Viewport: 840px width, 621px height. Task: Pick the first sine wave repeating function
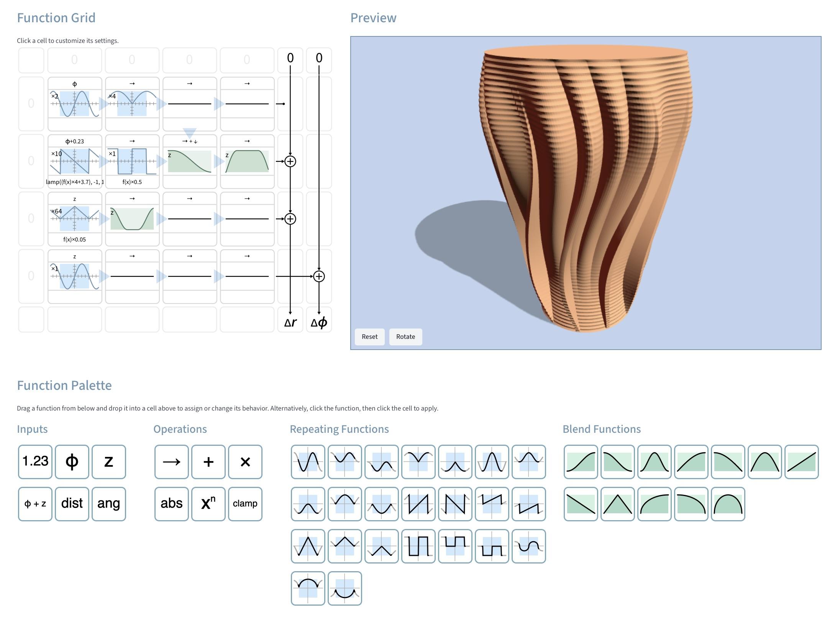(308, 462)
